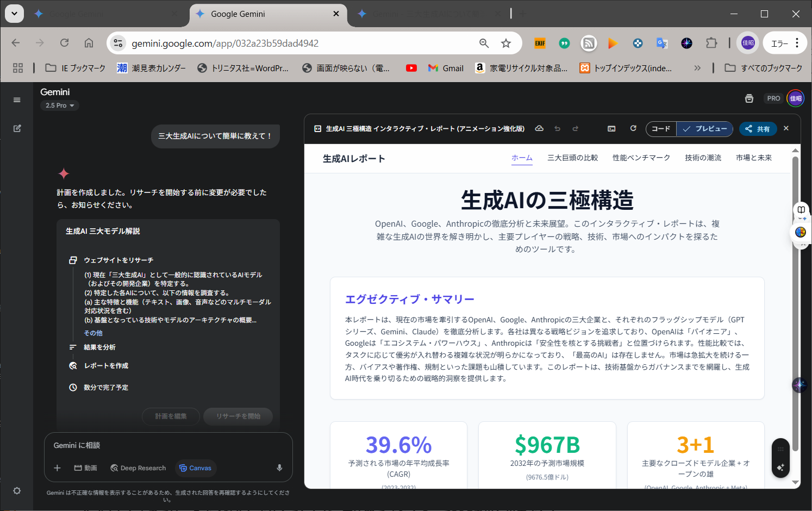Click the Gemini に相談 prompt field

point(168,445)
